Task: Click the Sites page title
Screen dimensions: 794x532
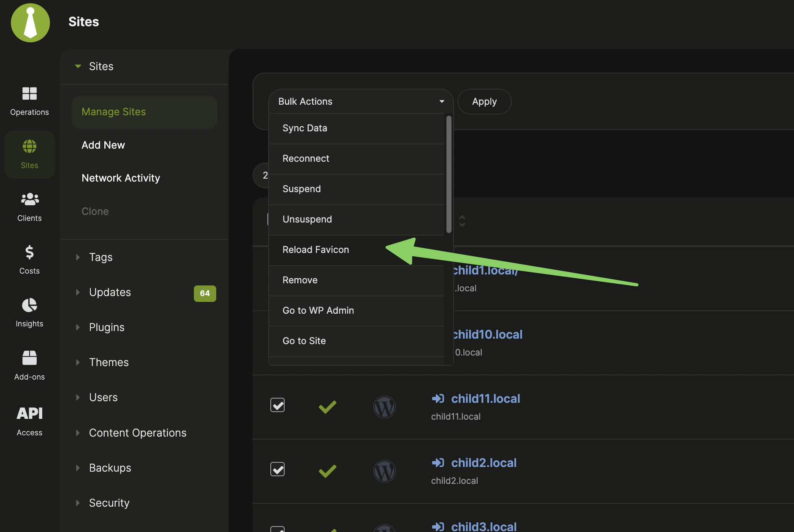Action: pyautogui.click(x=84, y=22)
